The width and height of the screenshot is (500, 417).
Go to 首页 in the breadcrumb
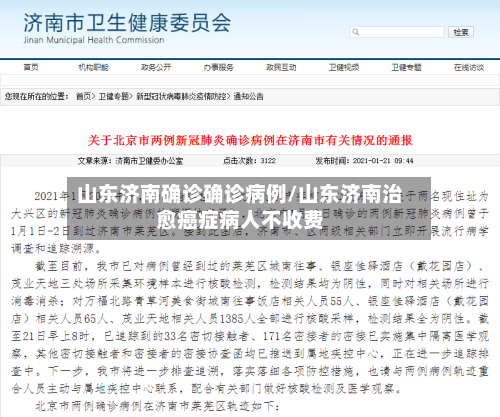pos(84,97)
